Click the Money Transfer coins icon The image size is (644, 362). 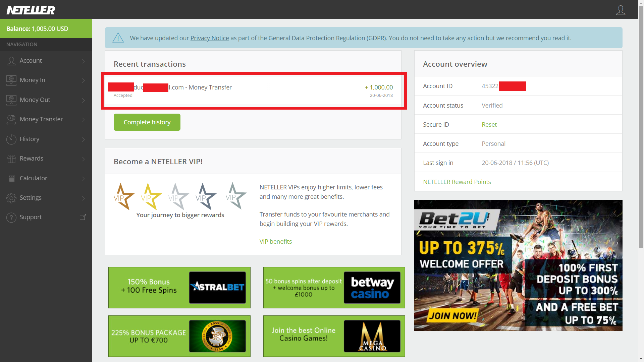click(11, 119)
